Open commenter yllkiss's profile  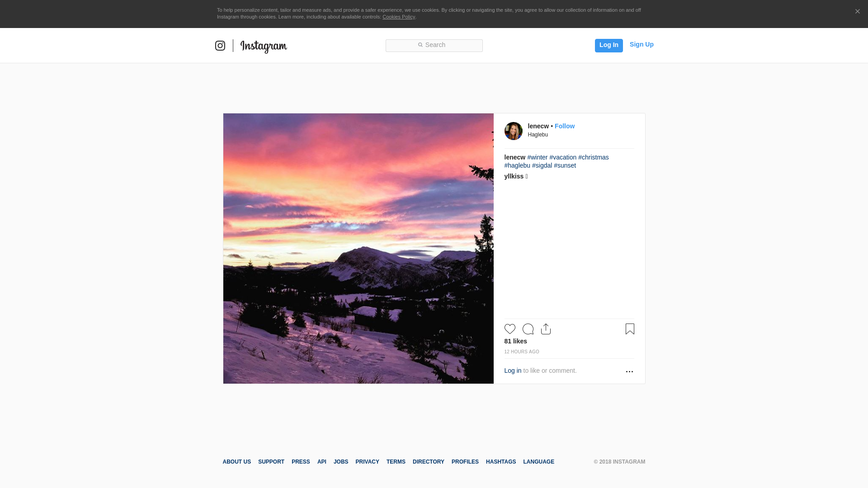coord(514,176)
